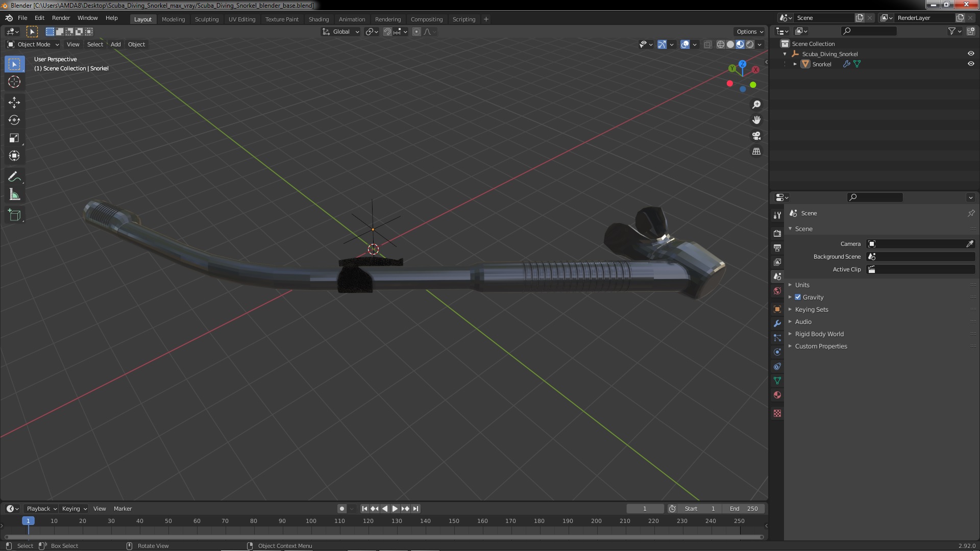Toggle X-ray view button

707,44
